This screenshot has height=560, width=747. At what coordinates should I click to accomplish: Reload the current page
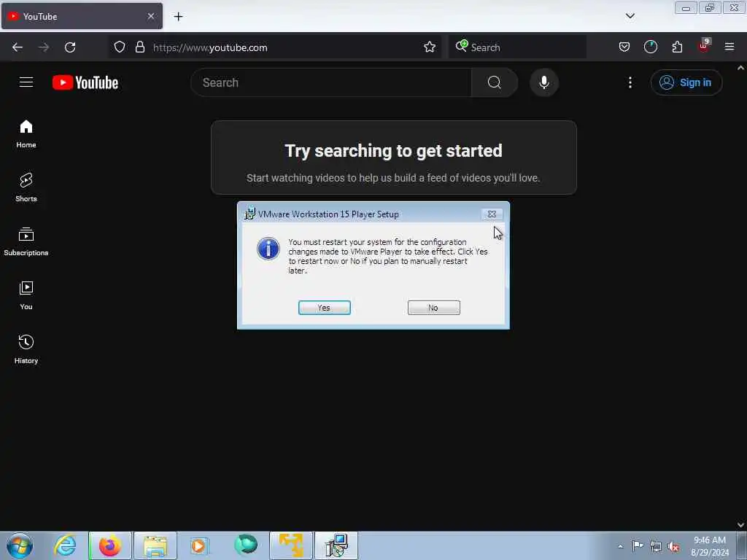click(70, 47)
